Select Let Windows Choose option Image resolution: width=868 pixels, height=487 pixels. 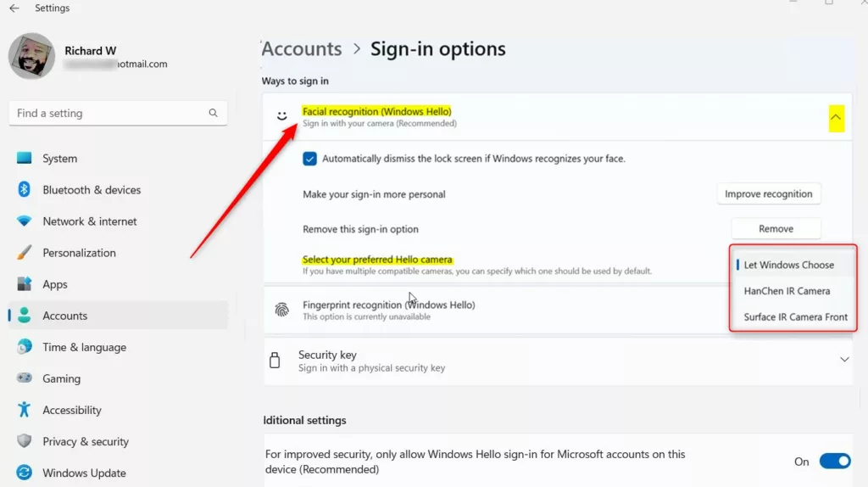pos(788,265)
